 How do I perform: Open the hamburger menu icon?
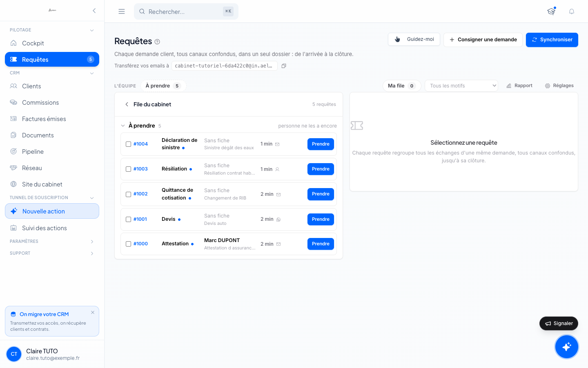coord(122,11)
